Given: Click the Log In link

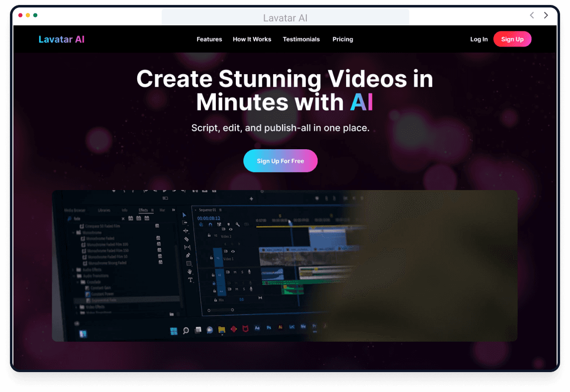Looking at the screenshot, I should [x=478, y=39].
